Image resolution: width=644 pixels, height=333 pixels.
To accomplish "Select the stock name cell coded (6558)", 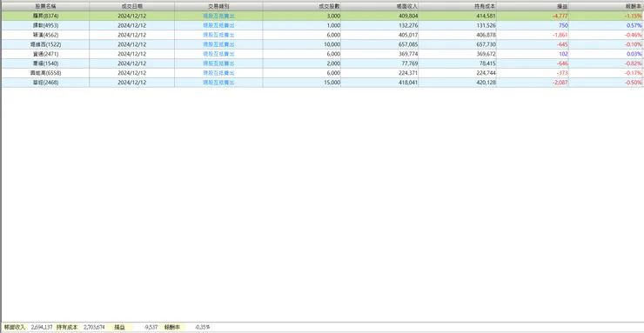I will click(x=45, y=73).
